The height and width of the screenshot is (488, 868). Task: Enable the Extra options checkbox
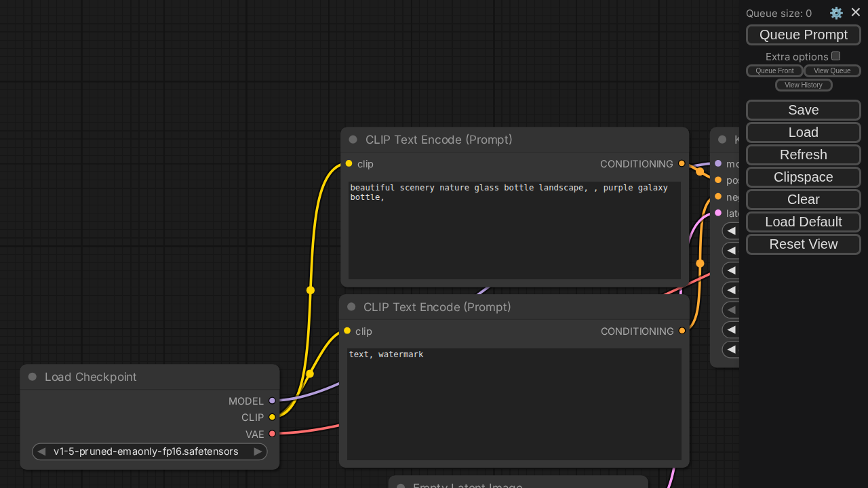click(835, 56)
